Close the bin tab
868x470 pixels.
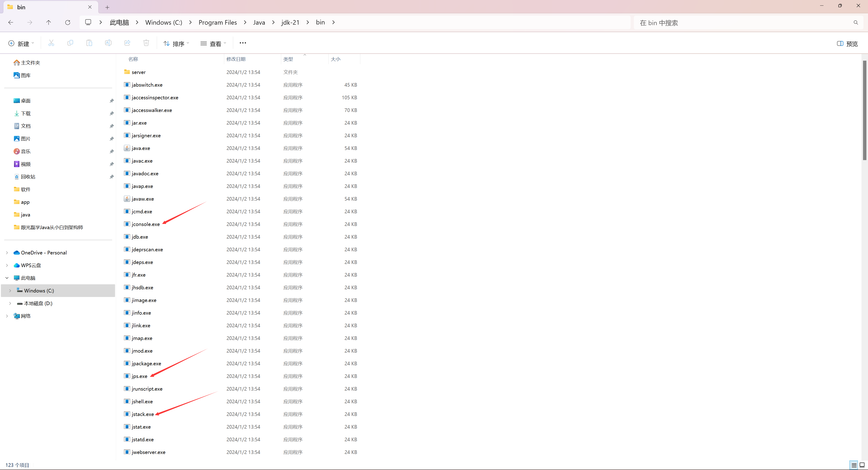click(x=90, y=7)
